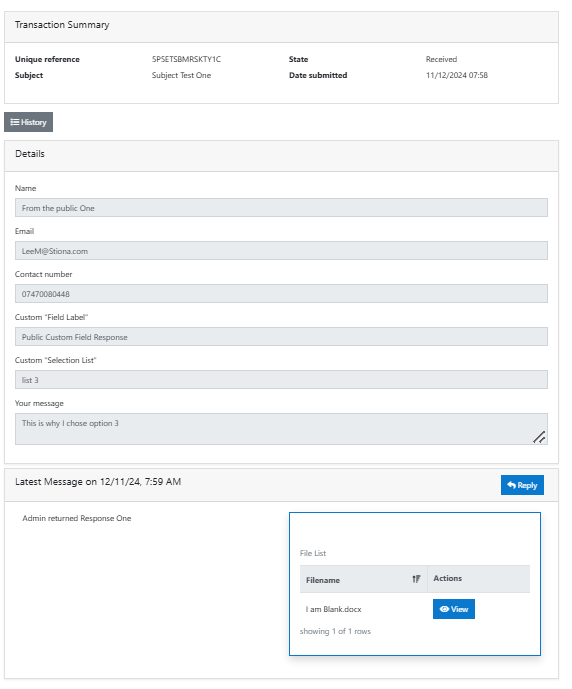Click the 'File List' label
The image size is (572, 689).
click(313, 553)
